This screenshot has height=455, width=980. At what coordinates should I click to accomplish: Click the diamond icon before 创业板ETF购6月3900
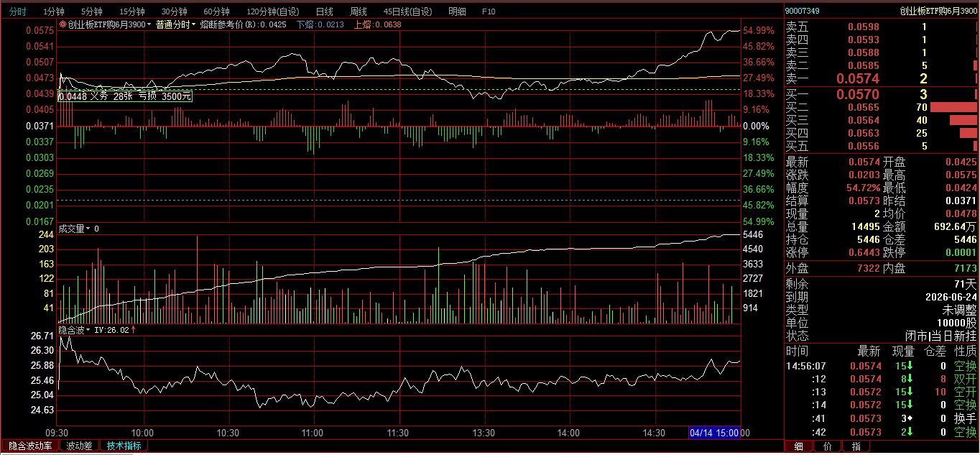(x=63, y=24)
